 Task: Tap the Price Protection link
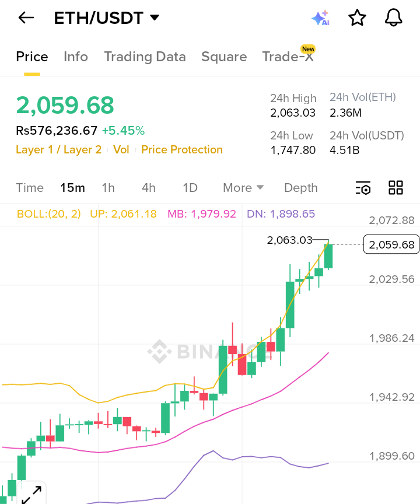tap(182, 150)
